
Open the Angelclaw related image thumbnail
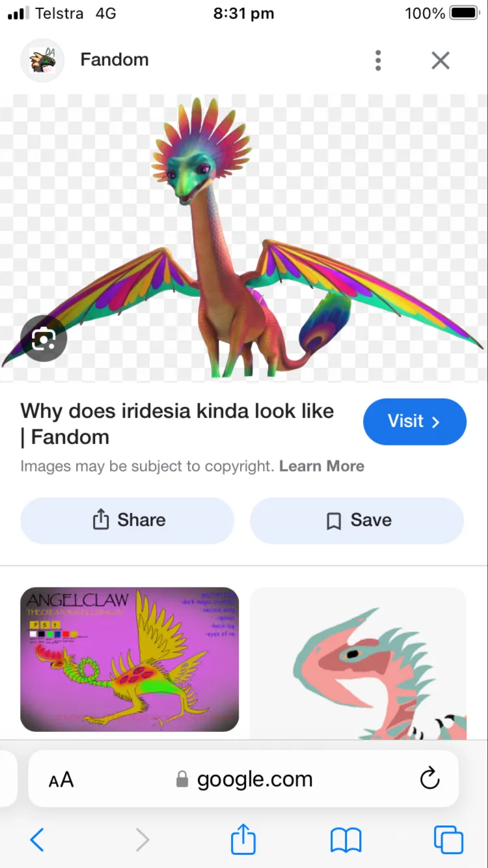tap(129, 659)
